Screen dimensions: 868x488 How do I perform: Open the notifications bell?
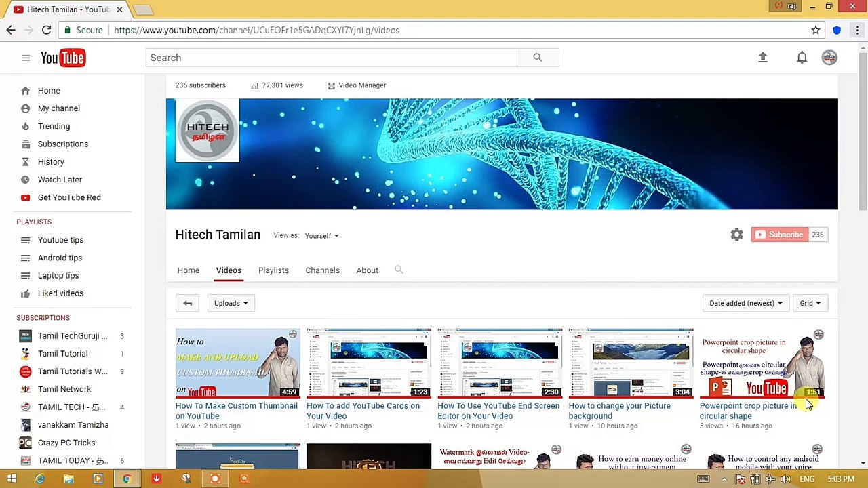[x=802, y=58]
